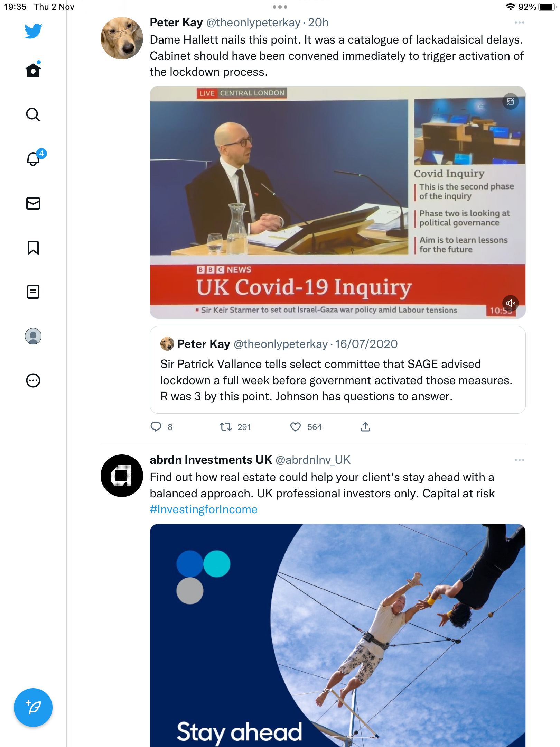Toggle closed captions on the video
The height and width of the screenshot is (747, 560).
tap(511, 101)
